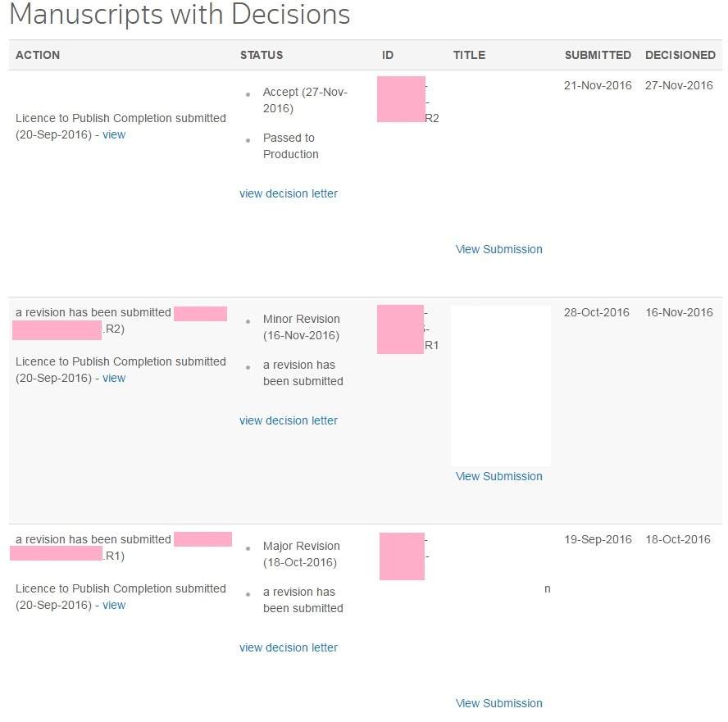Image resolution: width=728 pixels, height=722 pixels.
Task: Sort by the SUBMITTED column header
Action: 598,55
